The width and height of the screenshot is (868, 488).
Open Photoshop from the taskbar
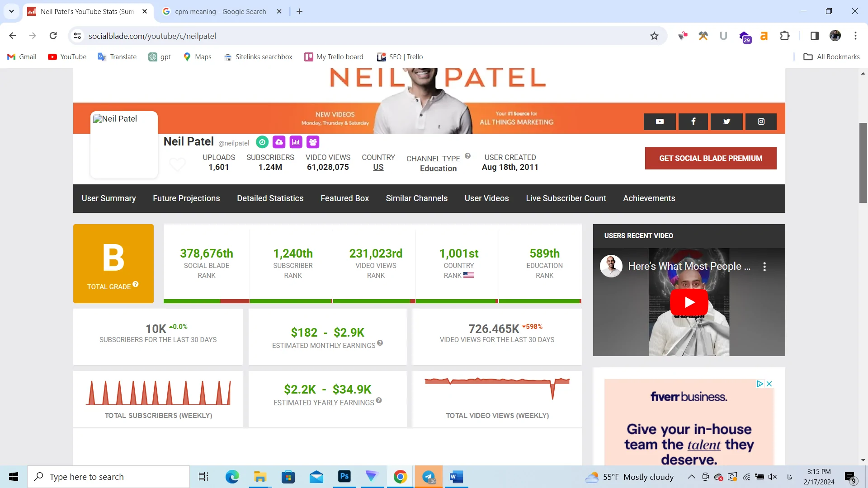pyautogui.click(x=344, y=476)
